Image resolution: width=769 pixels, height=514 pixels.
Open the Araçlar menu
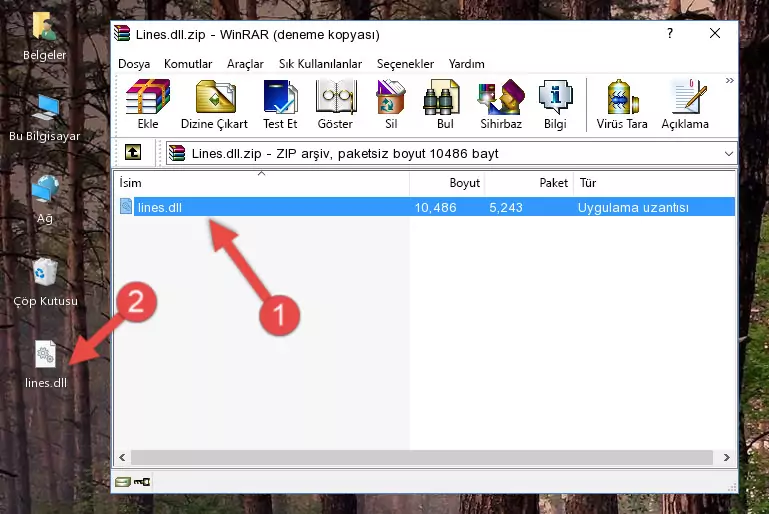pyautogui.click(x=245, y=64)
